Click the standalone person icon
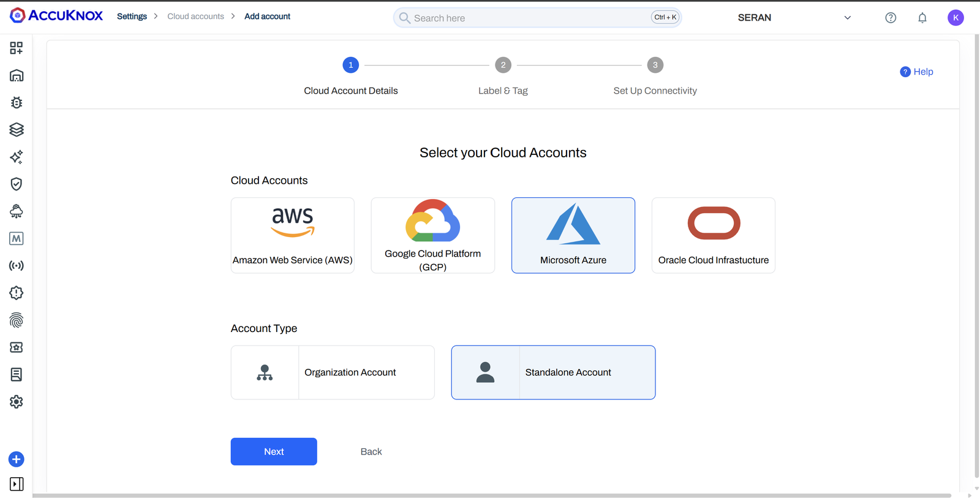Image resolution: width=980 pixels, height=498 pixels. [485, 372]
